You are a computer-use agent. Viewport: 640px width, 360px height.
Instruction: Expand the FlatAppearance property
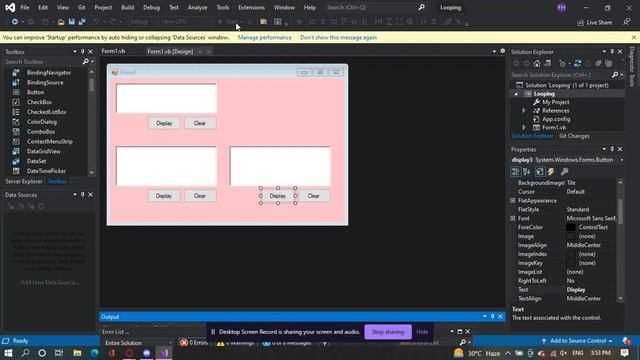513,201
